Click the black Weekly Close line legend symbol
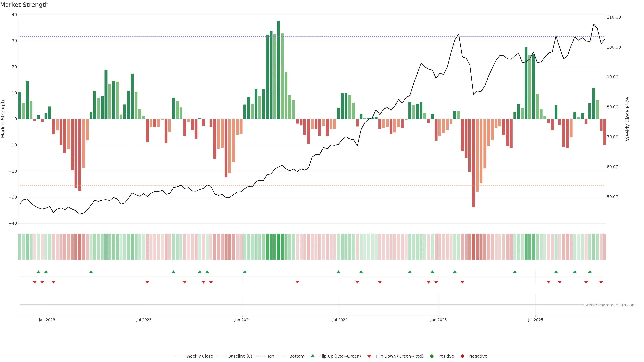This screenshot has width=644, height=362. [x=179, y=356]
